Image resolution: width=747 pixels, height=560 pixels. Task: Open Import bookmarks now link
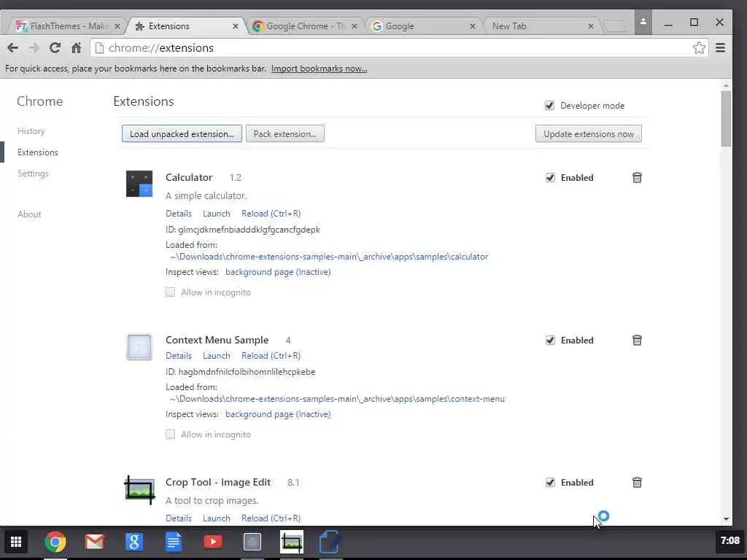[x=320, y=69]
